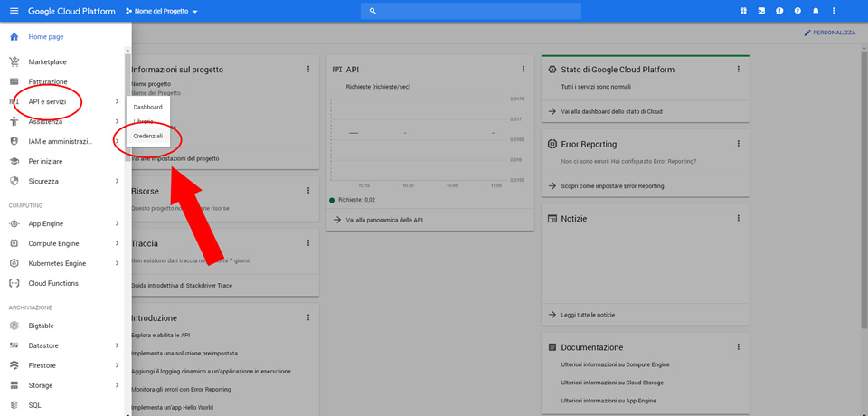868x416 pixels.
Task: Click the Storage icon
Action: [14, 385]
